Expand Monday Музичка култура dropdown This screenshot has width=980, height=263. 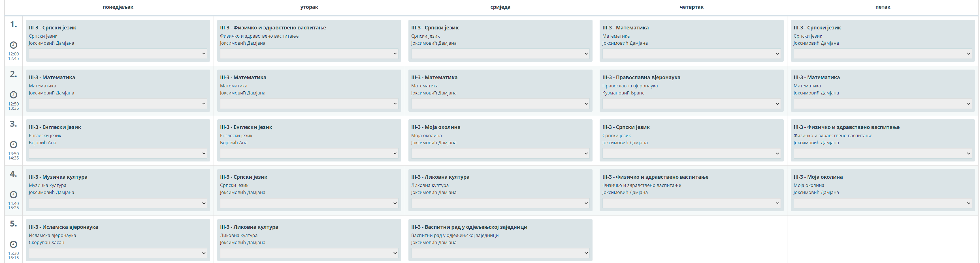point(118,203)
